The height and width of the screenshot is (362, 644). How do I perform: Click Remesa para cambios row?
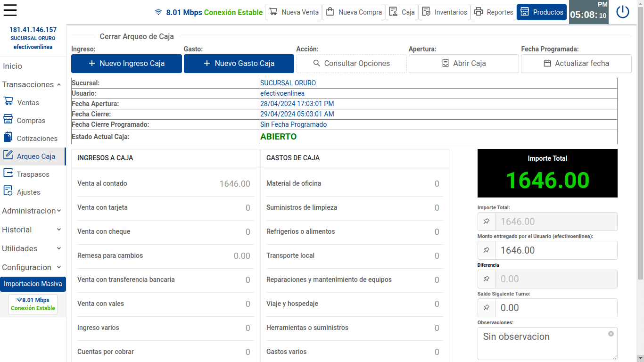click(165, 256)
